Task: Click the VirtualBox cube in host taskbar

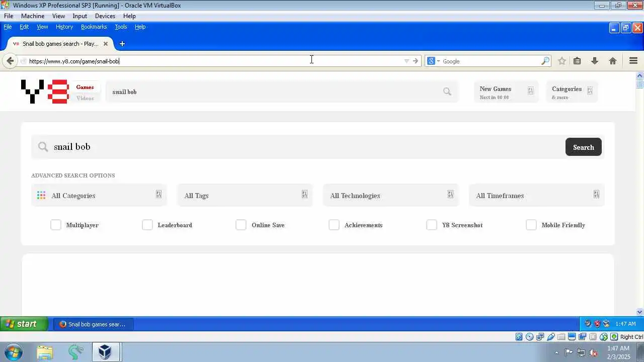Action: click(105, 352)
